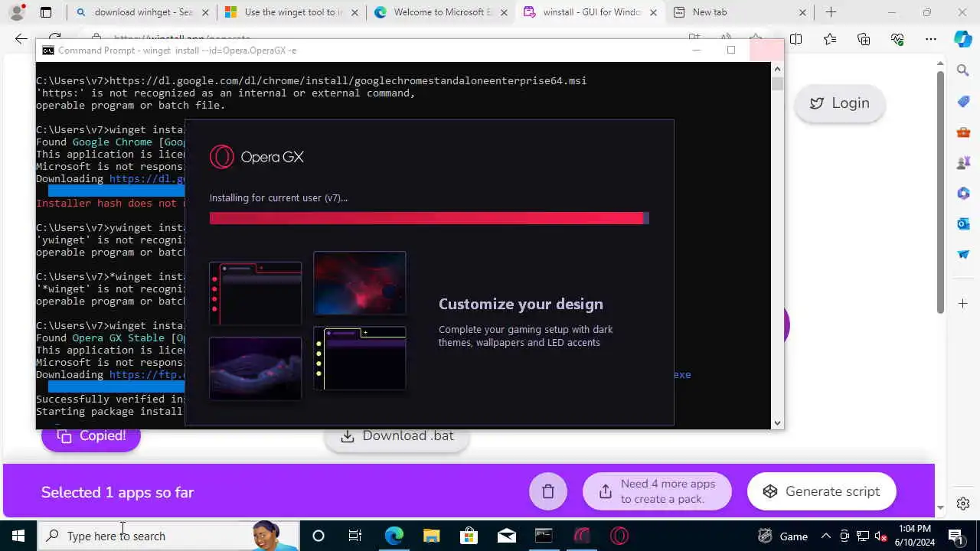Click the red nebula wallpaper thumbnail
Image resolution: width=980 pixels, height=551 pixels.
[x=360, y=283]
